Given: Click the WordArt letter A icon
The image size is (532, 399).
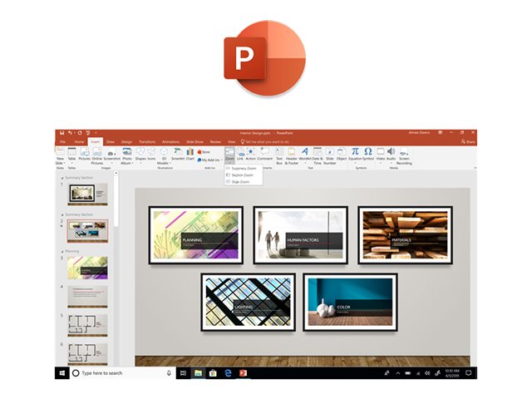Looking at the screenshot, I should click(305, 151).
